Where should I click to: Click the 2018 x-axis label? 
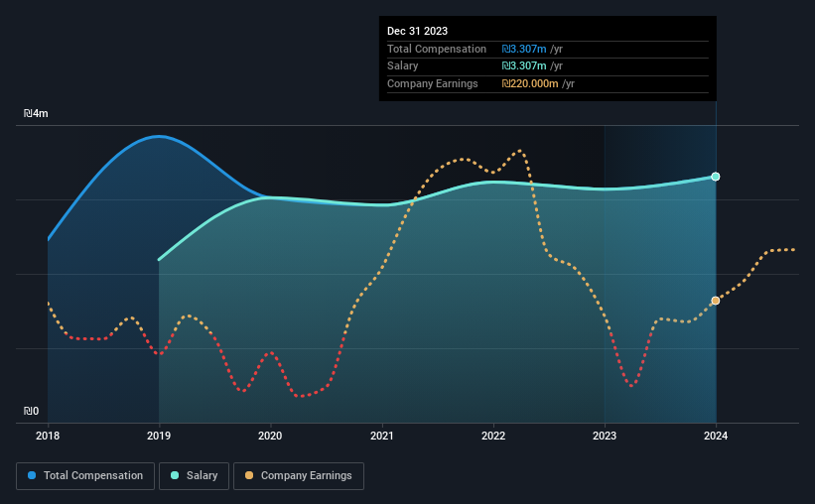(48, 436)
